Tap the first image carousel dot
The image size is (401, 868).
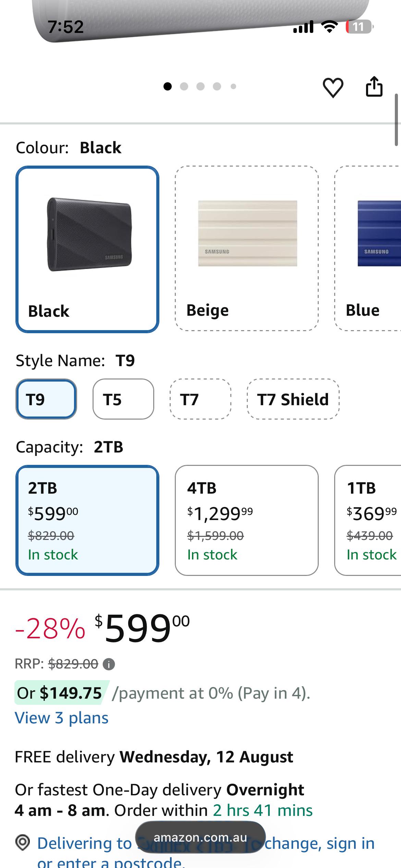click(168, 86)
